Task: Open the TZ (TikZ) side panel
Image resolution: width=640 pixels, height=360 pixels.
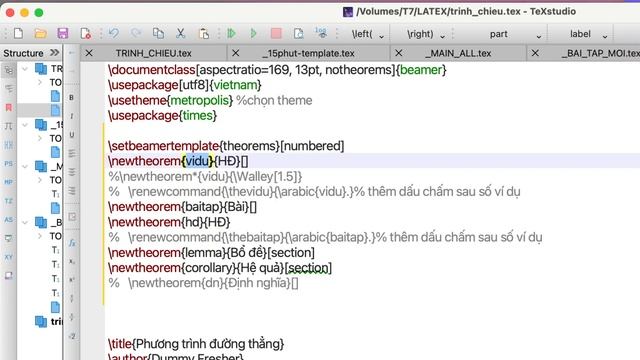Action: point(9,201)
